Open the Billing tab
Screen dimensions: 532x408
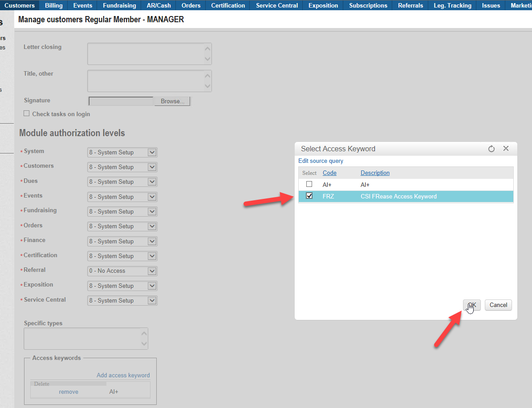click(x=54, y=5)
